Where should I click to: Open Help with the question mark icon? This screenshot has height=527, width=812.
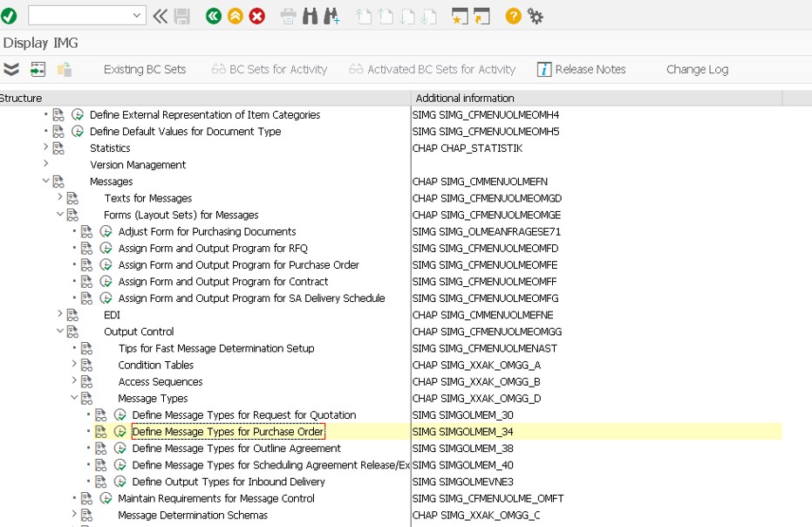[x=513, y=16]
